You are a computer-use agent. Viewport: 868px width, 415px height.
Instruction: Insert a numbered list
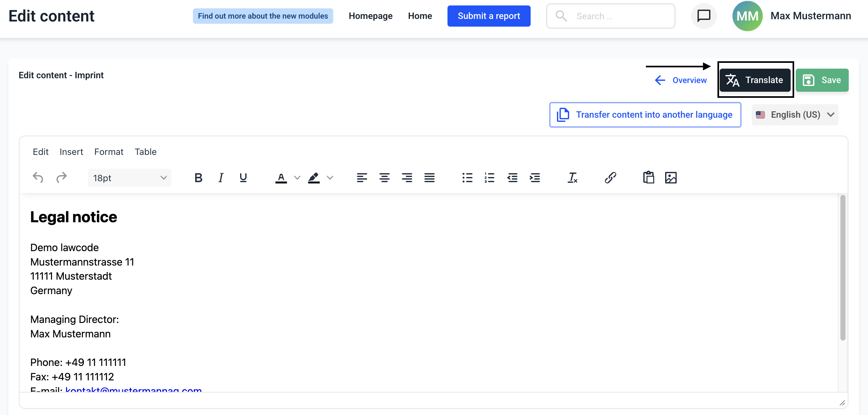[x=489, y=177]
